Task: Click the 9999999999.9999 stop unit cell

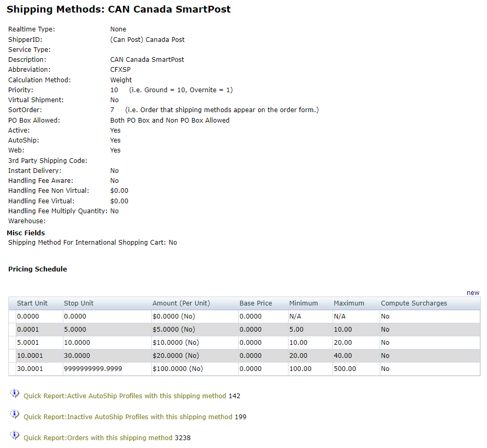Action: click(93, 369)
